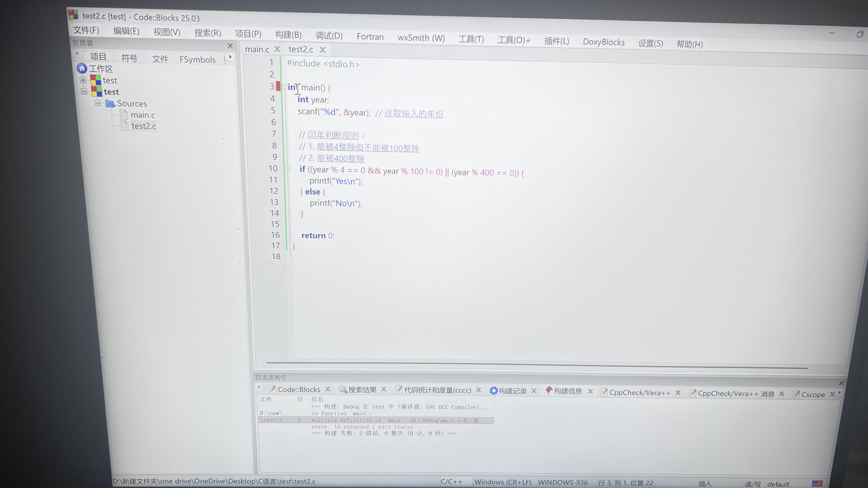This screenshot has width=868, height=488.
Task: Switch to the 符号 symbols tab
Action: pos(129,58)
